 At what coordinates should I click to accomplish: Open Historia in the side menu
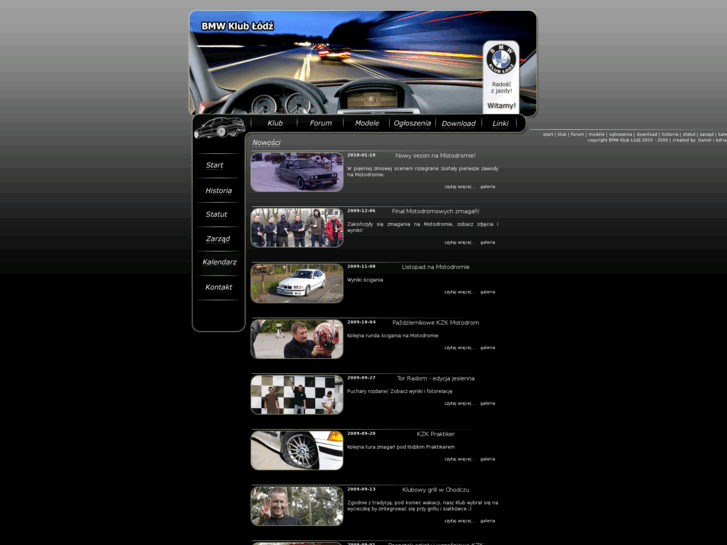point(218,191)
